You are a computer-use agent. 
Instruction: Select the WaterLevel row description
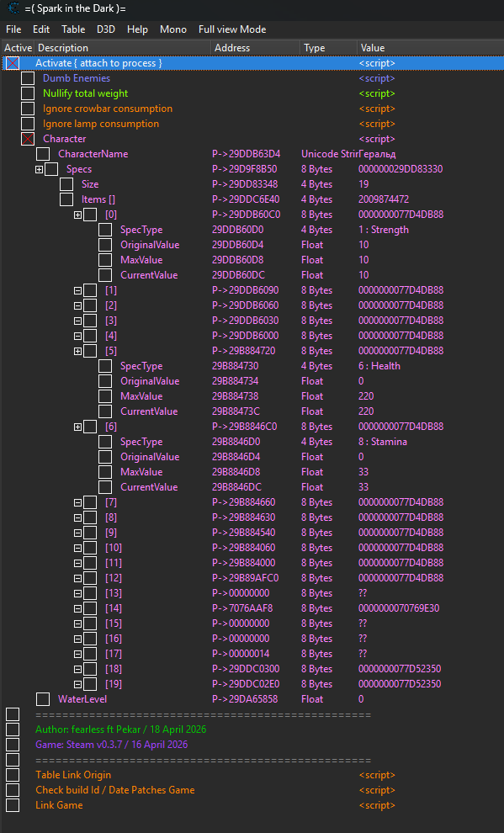point(82,699)
